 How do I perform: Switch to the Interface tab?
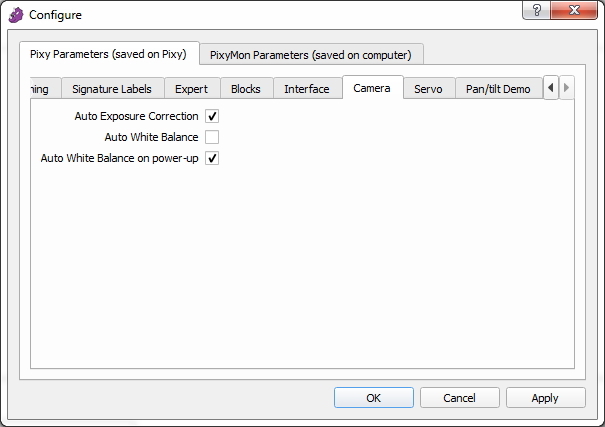(x=306, y=89)
